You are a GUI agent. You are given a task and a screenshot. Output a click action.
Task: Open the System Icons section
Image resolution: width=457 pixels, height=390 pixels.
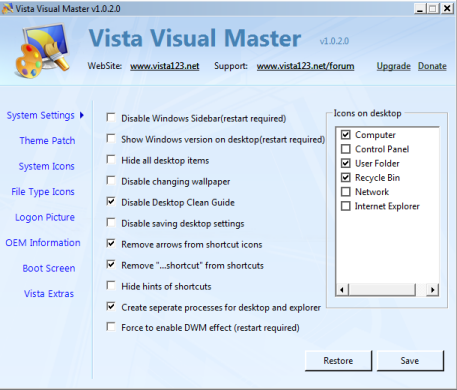point(47,166)
